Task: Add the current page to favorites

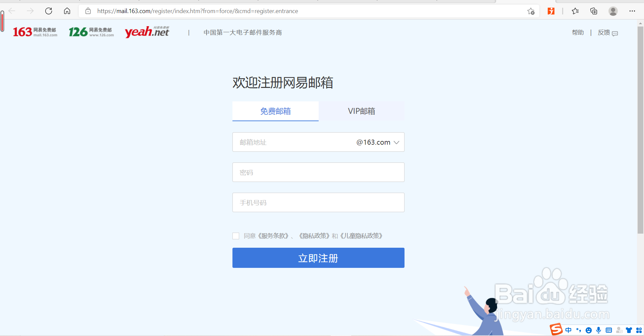Action: point(531,11)
